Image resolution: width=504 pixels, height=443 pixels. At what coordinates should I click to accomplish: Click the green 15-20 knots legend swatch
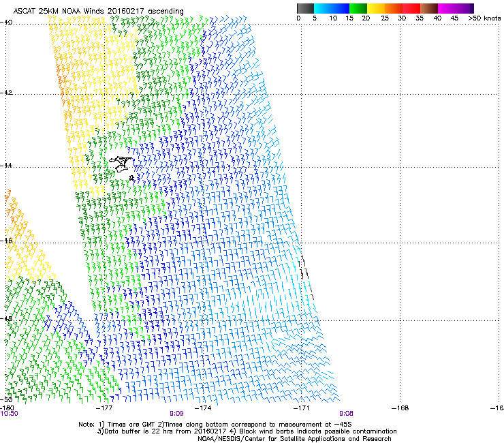coord(358,8)
